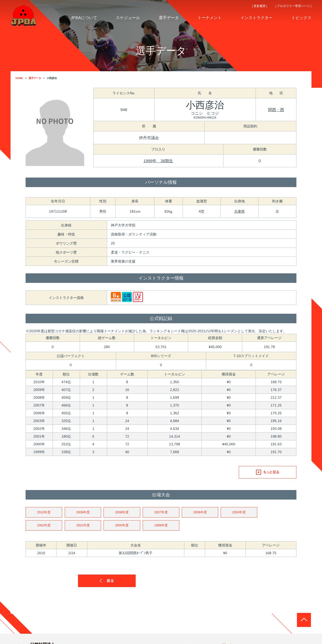Select the 2001年度 tournament tab
Image resolution: width=322 pixels, height=644 pixels.
pyautogui.click(x=83, y=525)
